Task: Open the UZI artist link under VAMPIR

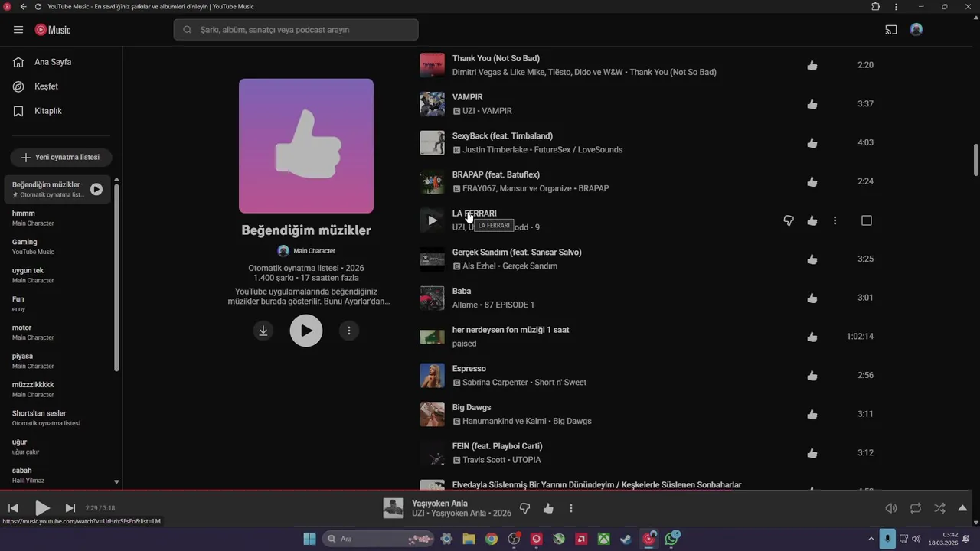Action: (469, 111)
